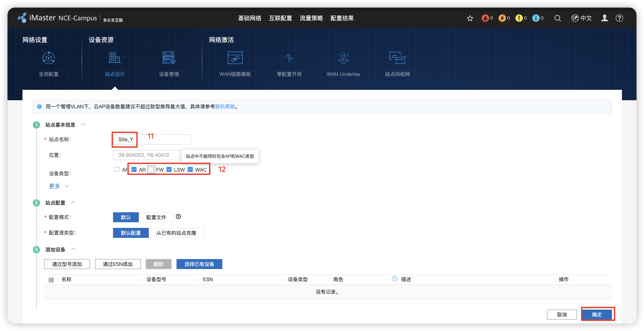Uncheck the WAC device type checkbox

(190, 169)
